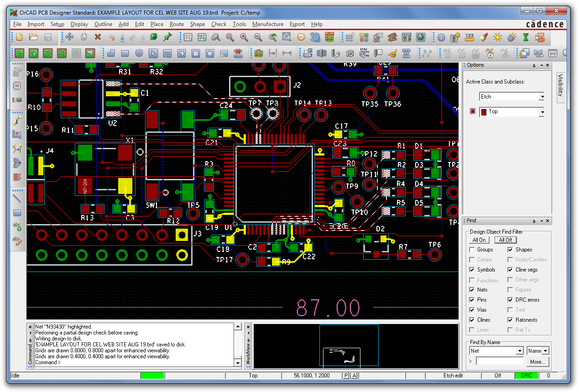The height and width of the screenshot is (392, 579).
Task: Click the Open folder icon
Action: point(33,37)
